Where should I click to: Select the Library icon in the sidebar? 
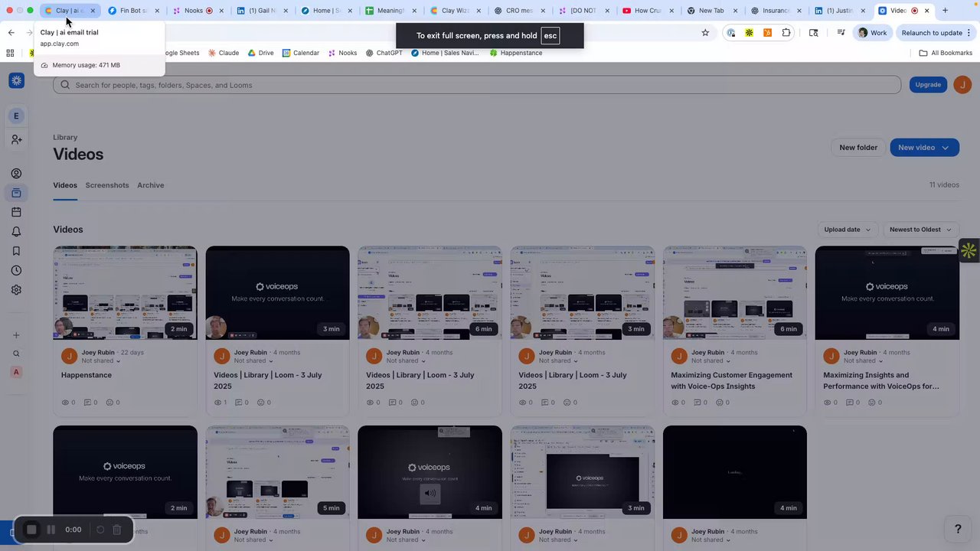pyautogui.click(x=16, y=193)
